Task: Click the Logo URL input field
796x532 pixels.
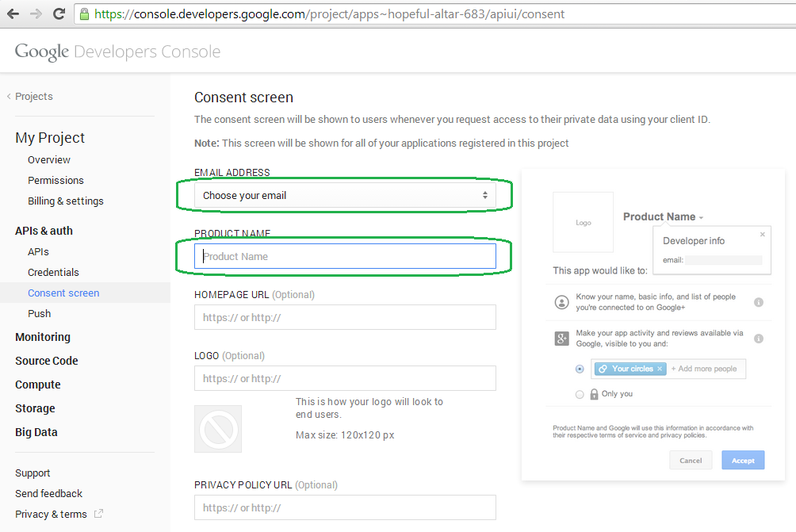Action: click(x=345, y=378)
